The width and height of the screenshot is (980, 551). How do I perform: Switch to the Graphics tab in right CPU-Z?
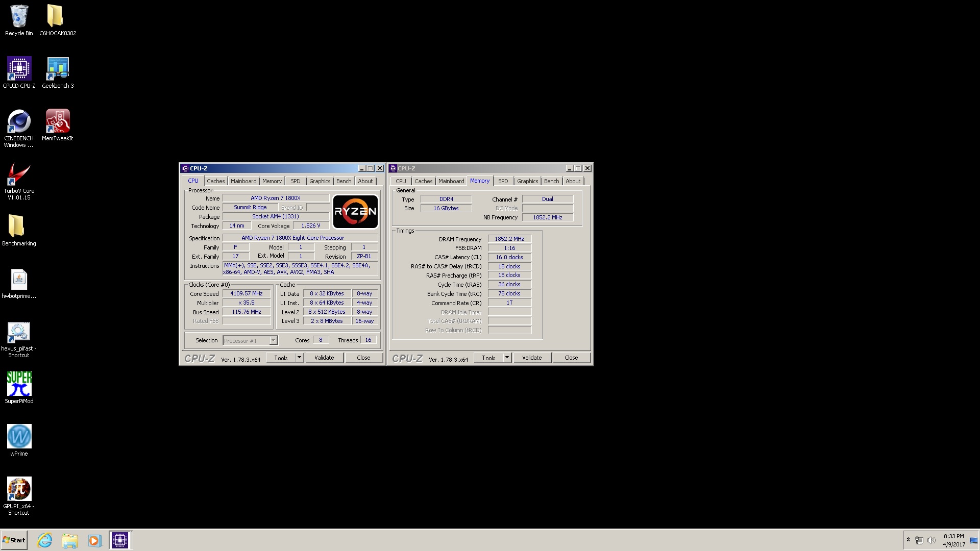coord(528,181)
